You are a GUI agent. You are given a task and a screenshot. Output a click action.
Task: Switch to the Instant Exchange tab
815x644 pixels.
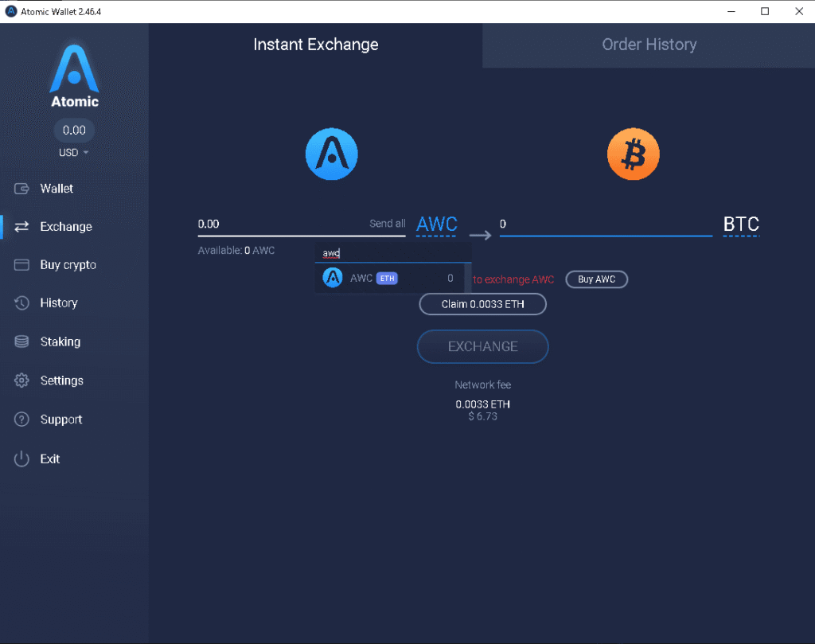(x=315, y=45)
